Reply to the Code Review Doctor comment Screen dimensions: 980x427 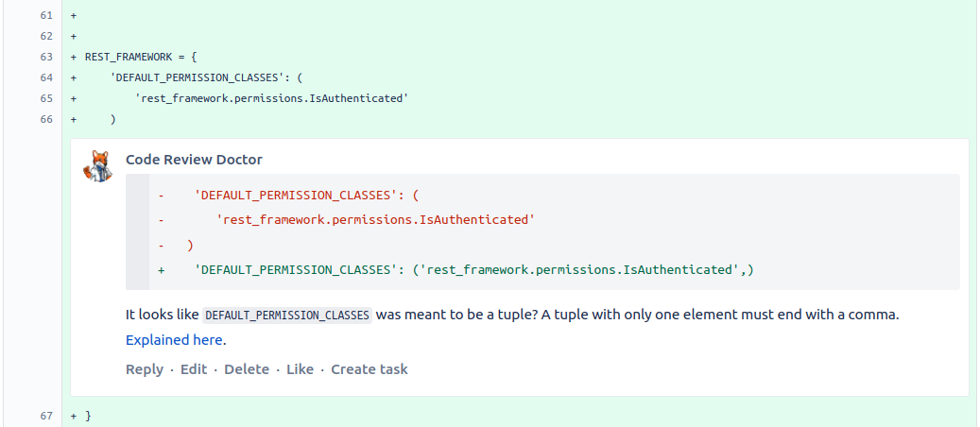[x=145, y=369]
